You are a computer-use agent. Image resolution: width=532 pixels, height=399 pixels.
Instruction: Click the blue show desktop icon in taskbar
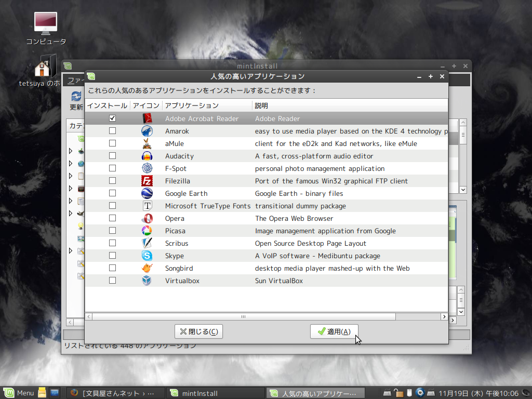point(54,393)
